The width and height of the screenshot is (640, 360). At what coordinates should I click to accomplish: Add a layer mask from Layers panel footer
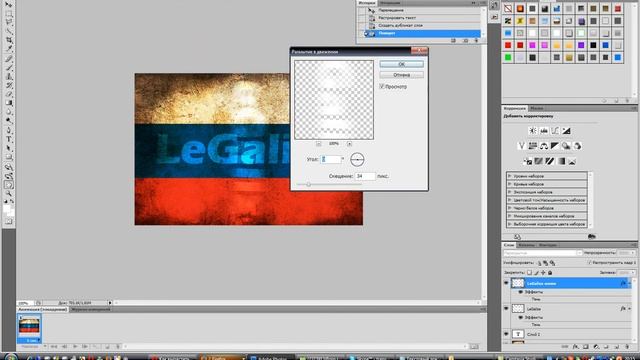pyautogui.click(x=586, y=347)
